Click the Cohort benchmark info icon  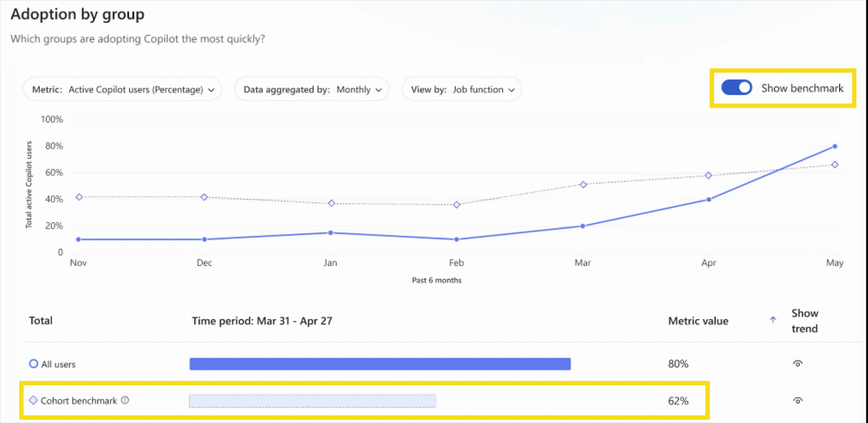coord(125,400)
